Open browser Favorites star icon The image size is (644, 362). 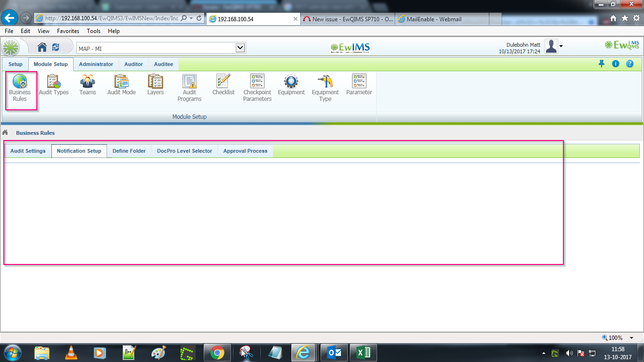[625, 18]
